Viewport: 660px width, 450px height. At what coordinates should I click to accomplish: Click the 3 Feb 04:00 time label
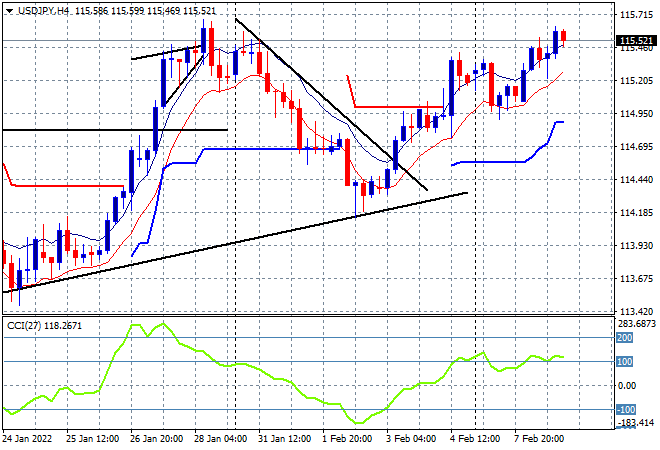coord(411,439)
